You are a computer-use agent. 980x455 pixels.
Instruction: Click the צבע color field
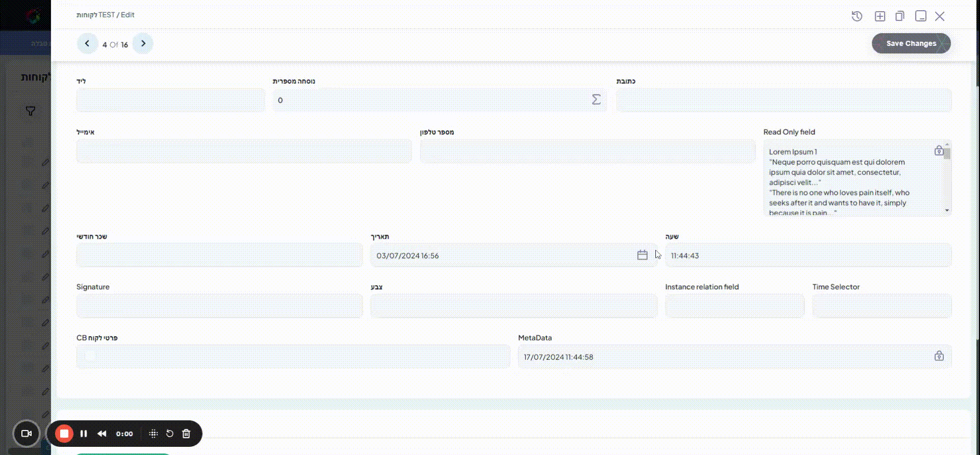(x=514, y=306)
